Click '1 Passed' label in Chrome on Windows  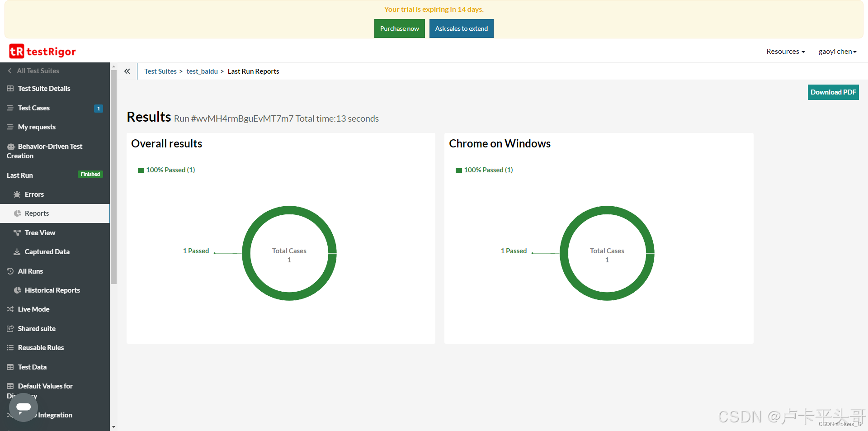click(514, 251)
